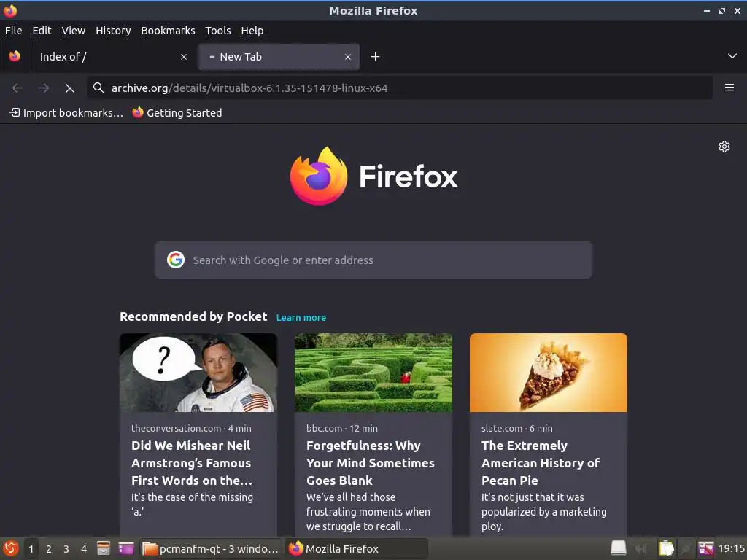Click the screenshot tool icon left of clock
This screenshot has height=560, width=747.
click(x=706, y=548)
